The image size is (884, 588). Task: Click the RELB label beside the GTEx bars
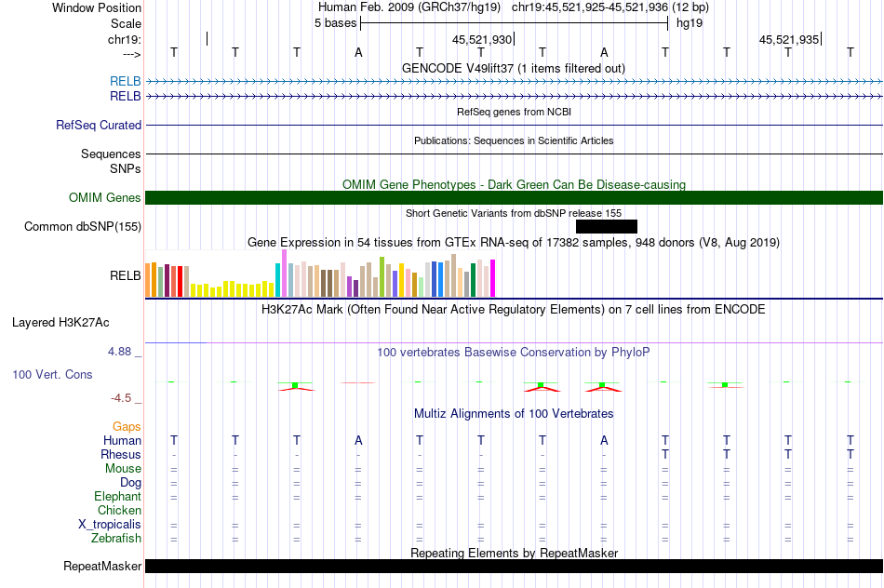click(x=126, y=275)
